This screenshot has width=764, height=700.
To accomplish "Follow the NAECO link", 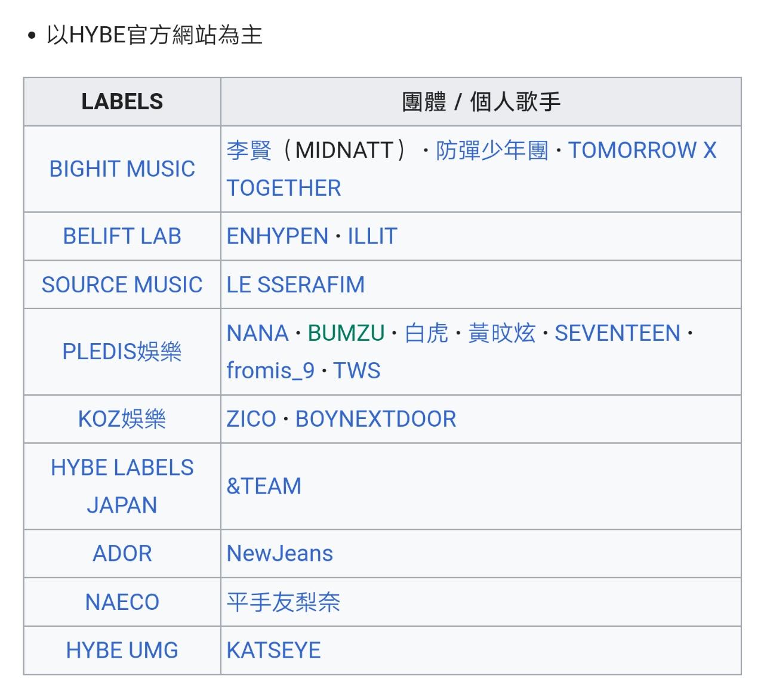I will point(122,602).
